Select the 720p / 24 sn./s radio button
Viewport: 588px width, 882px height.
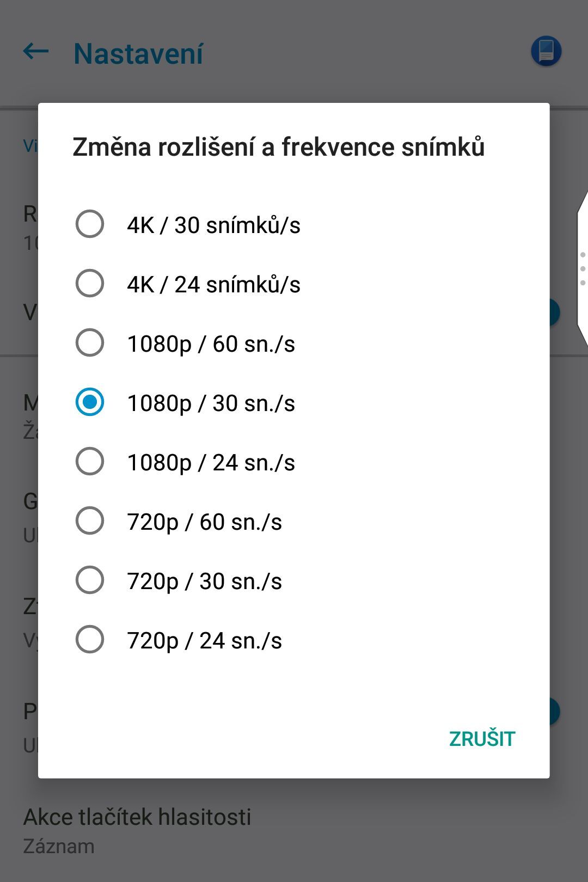90,640
